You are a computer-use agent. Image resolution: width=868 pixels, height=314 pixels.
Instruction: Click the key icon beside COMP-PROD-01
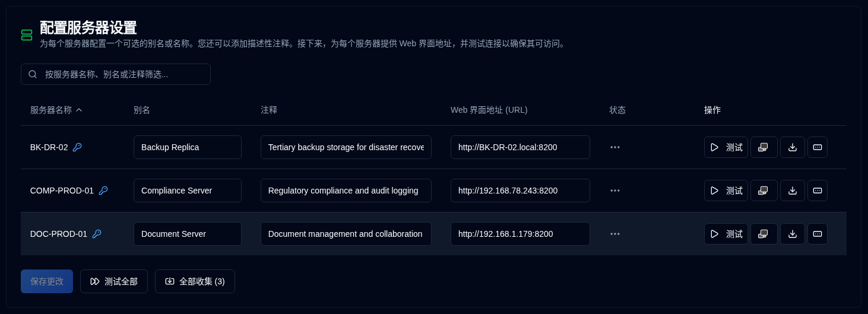click(x=103, y=191)
